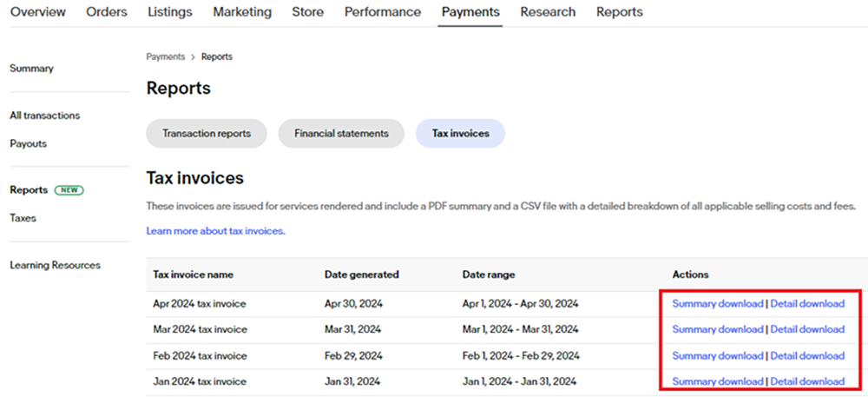868x397 pixels.
Task: Open Taxes in the sidebar
Action: [x=23, y=217]
